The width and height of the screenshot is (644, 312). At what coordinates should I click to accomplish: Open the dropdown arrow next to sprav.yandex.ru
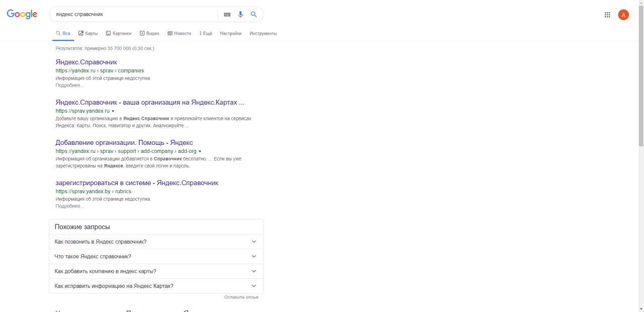pos(113,111)
